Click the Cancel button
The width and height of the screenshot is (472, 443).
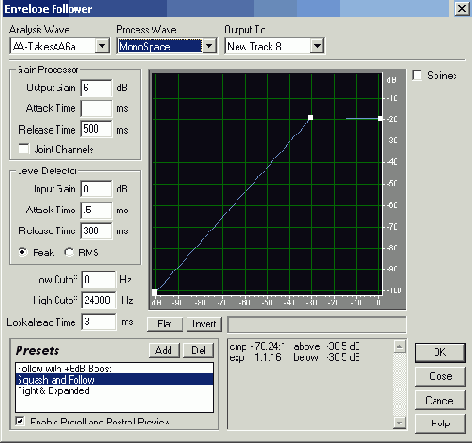(440, 400)
